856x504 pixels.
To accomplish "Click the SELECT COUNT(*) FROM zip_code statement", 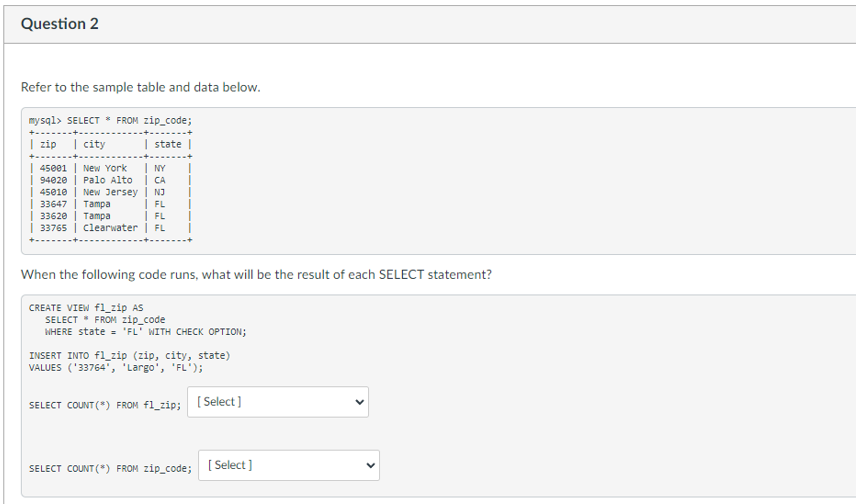I will [110, 468].
